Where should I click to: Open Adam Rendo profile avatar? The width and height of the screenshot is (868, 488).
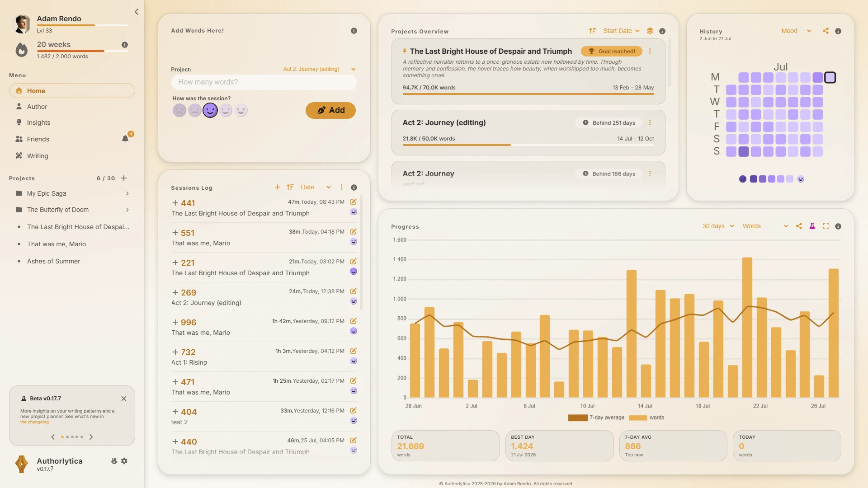pyautogui.click(x=22, y=24)
